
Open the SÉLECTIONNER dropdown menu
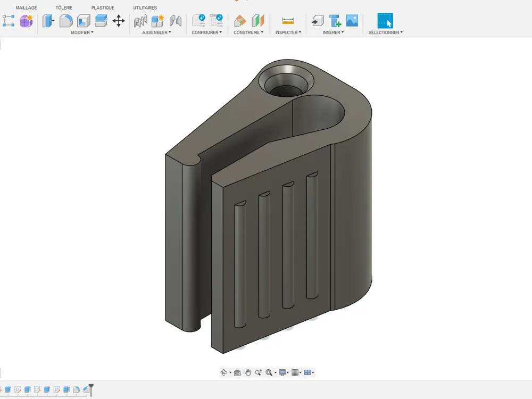385,32
